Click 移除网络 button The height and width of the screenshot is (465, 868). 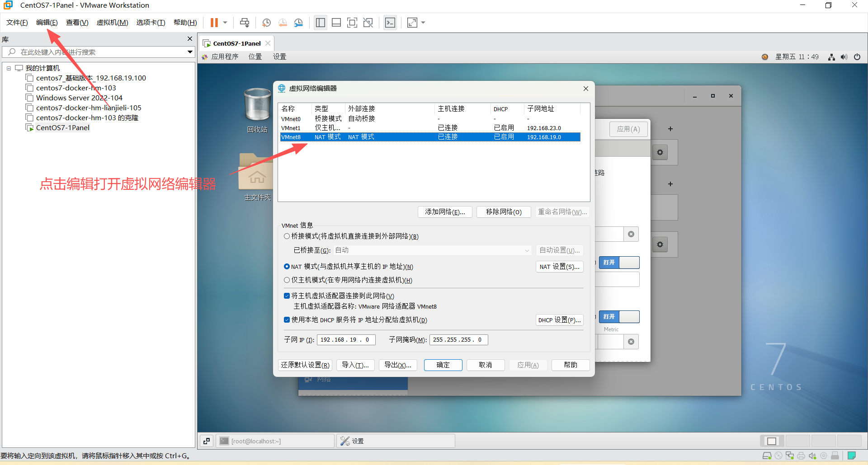click(x=504, y=212)
